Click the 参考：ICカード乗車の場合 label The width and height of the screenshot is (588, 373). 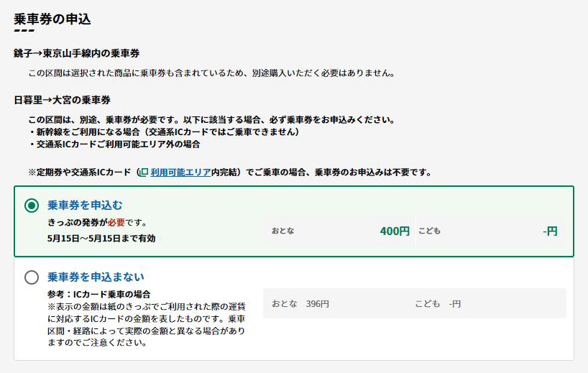tap(99, 294)
